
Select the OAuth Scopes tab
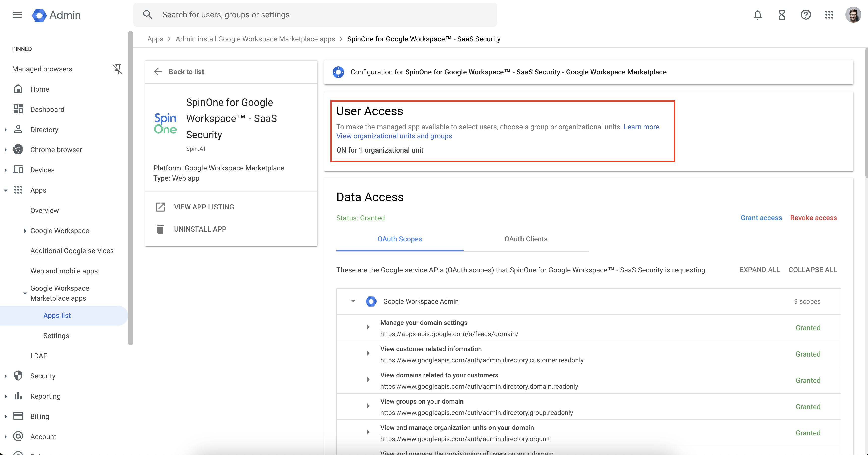coord(400,239)
